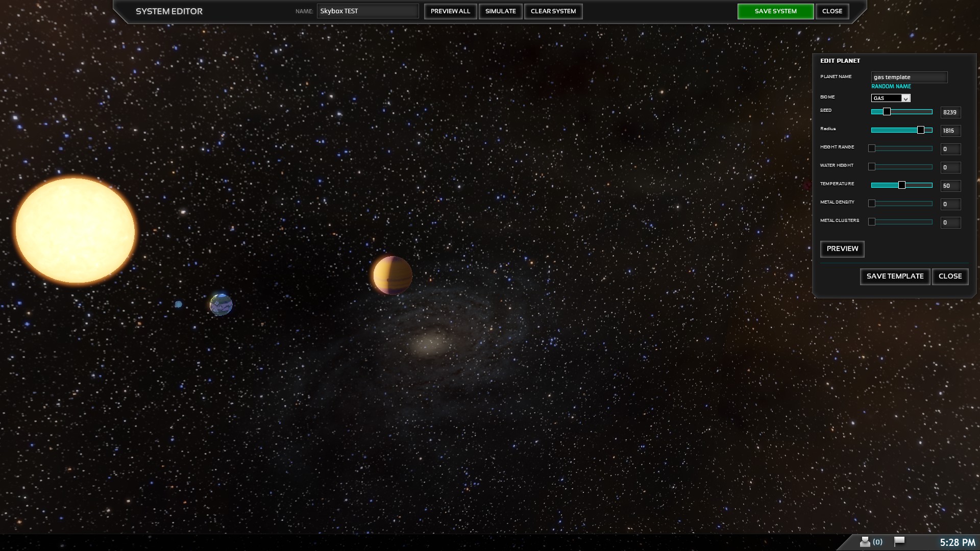
Task: Generate a RANDOM NAME for planet
Action: tap(891, 86)
